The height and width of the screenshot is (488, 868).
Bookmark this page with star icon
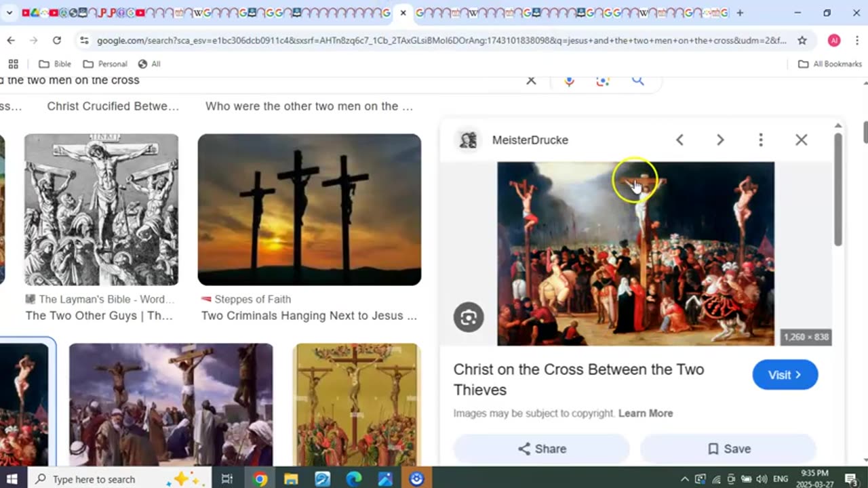click(802, 41)
